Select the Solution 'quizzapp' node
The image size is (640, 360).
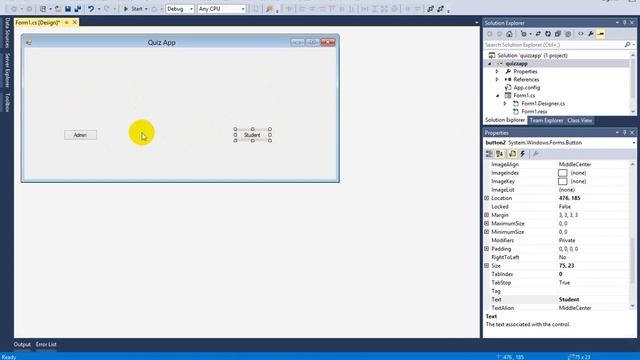point(532,55)
